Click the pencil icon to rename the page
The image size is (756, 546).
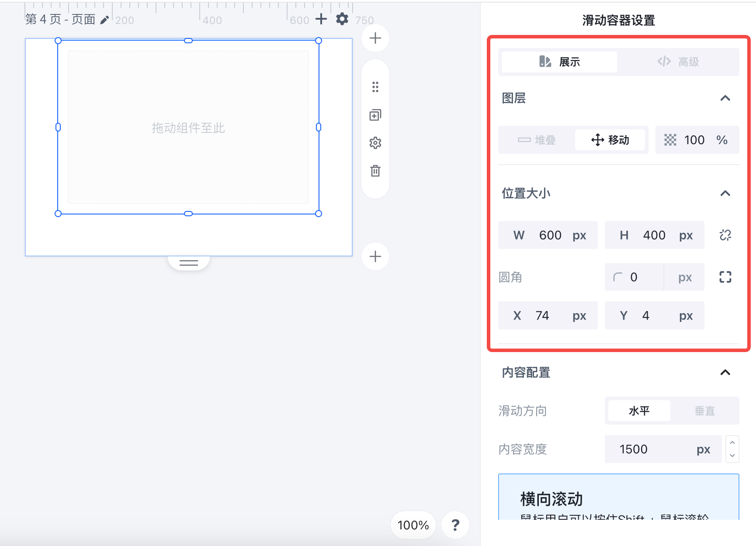(104, 20)
